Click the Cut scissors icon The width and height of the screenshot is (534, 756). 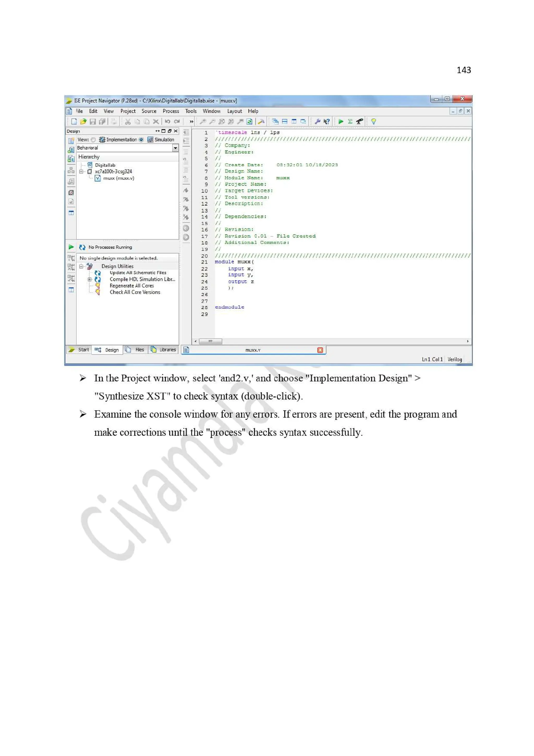pyautogui.click(x=128, y=122)
